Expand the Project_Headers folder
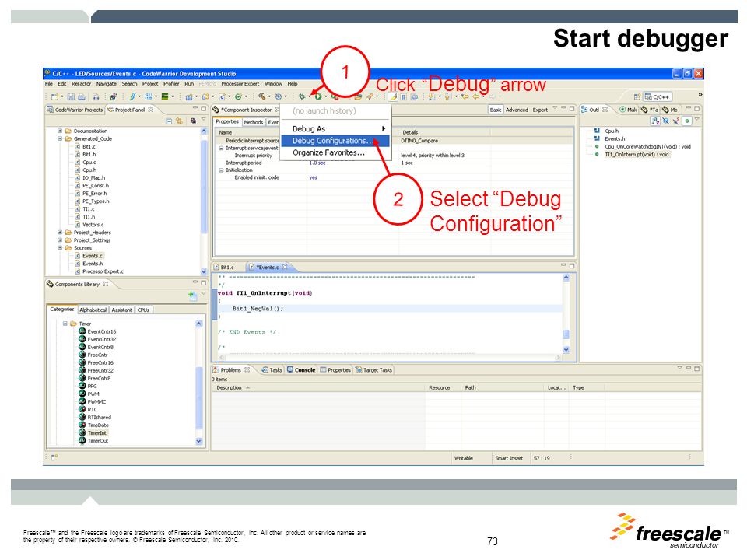747x560 pixels. (60, 233)
